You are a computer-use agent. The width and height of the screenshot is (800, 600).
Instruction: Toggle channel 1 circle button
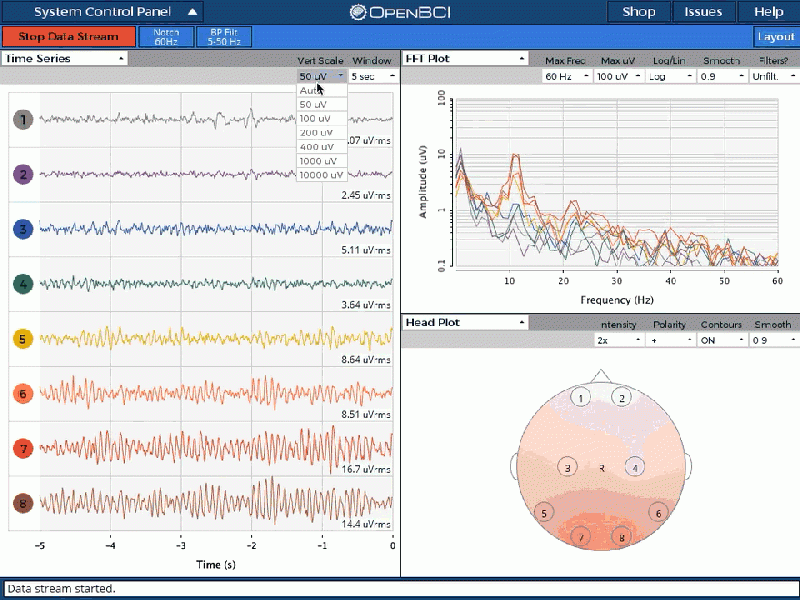pyautogui.click(x=23, y=120)
